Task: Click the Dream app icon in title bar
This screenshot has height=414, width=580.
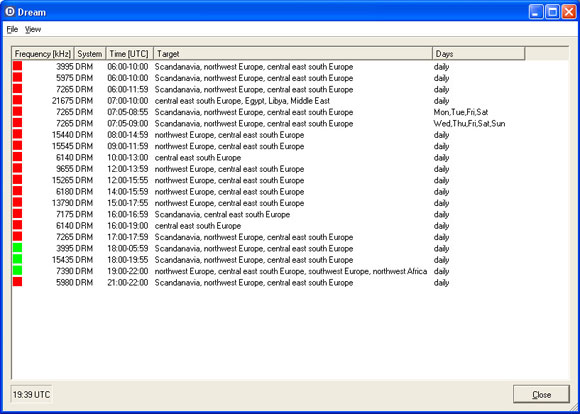Action: coord(10,12)
